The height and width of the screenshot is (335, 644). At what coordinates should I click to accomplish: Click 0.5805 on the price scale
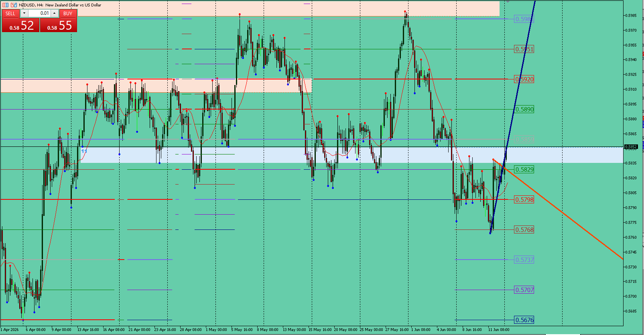631,193
